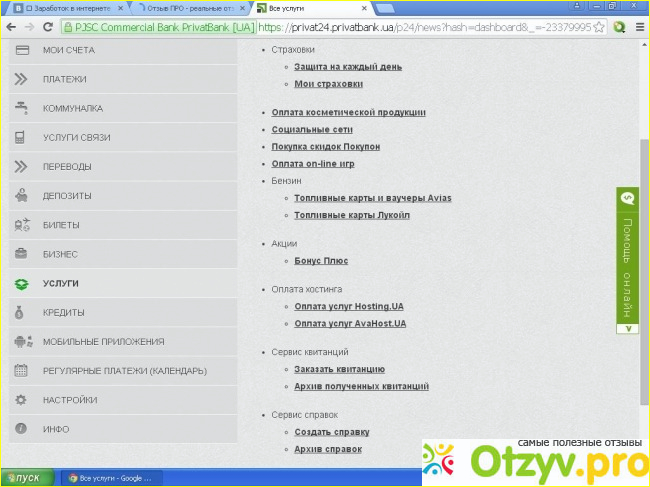The image size is (650, 487).
Task: Click the Android icon for Мобильные приложения
Action: pyautogui.click(x=21, y=341)
